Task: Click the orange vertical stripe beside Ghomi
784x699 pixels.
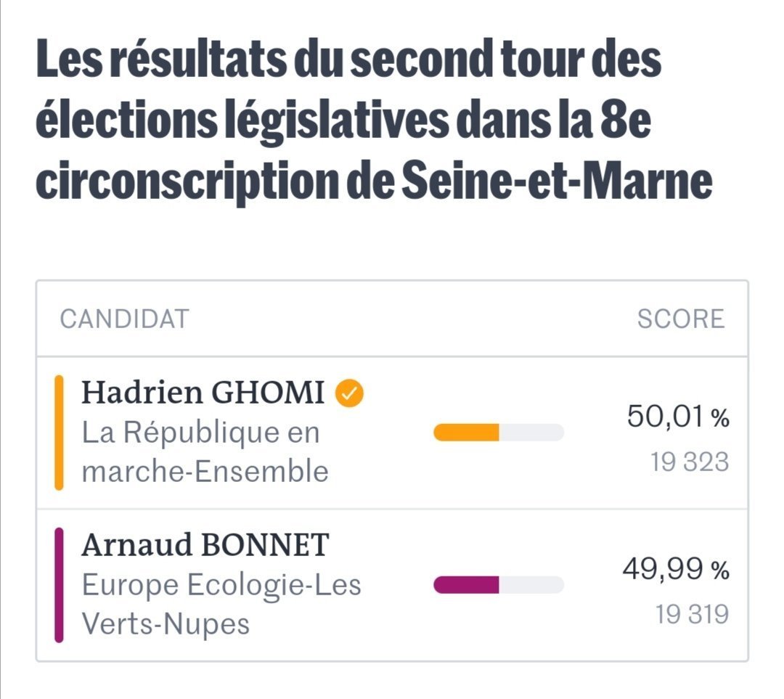Action: pyautogui.click(x=60, y=433)
